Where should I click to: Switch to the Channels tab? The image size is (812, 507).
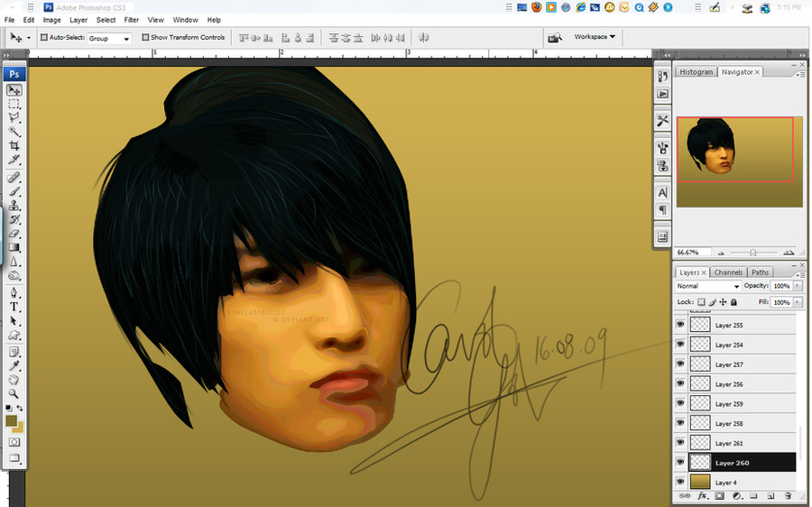[x=728, y=272]
